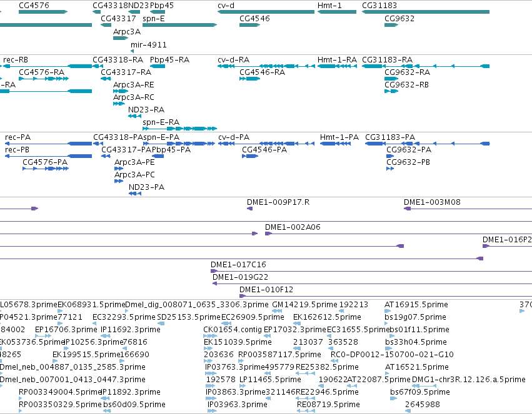Select the CG9632-PB CDS feature

pos(390,169)
